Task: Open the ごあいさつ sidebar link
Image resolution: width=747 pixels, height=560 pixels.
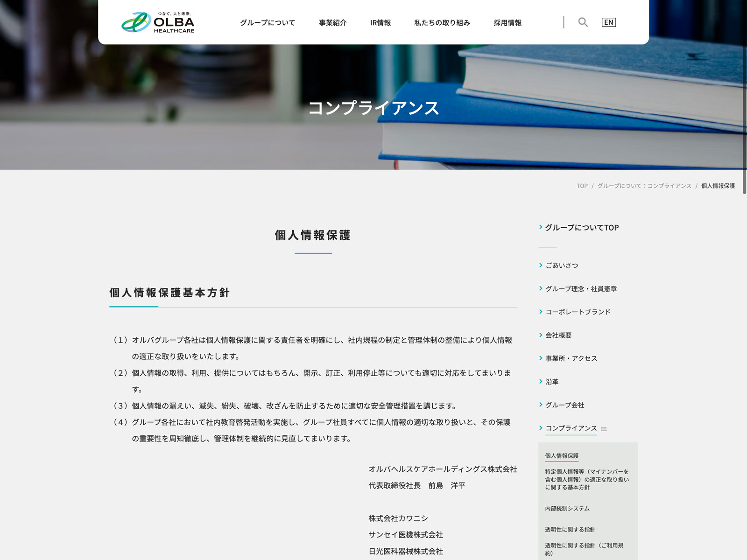Action: point(562,265)
